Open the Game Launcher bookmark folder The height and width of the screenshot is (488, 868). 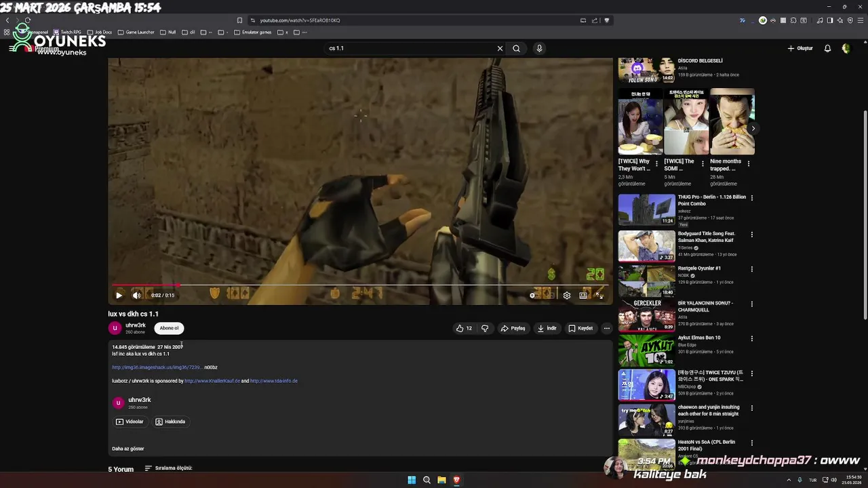click(136, 32)
